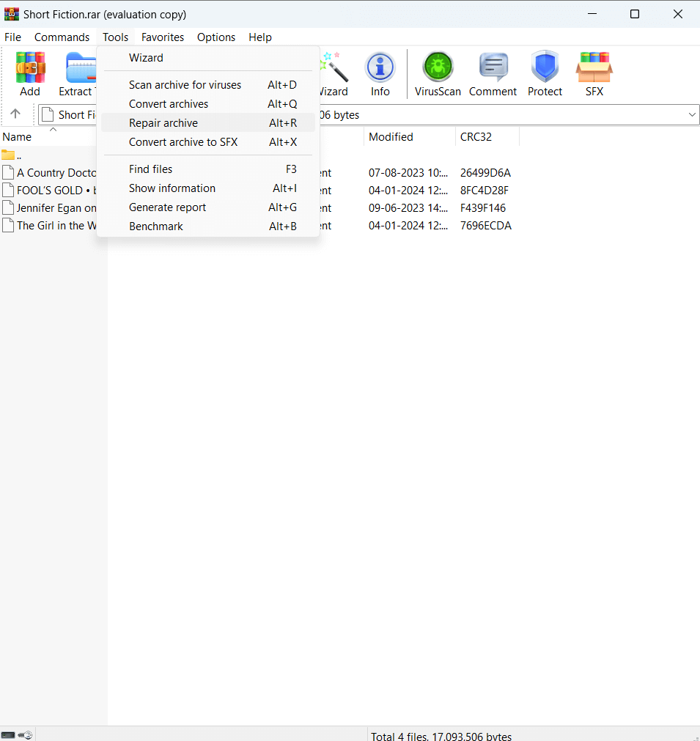Click CRC32 value 7696ECDA

pyautogui.click(x=486, y=226)
